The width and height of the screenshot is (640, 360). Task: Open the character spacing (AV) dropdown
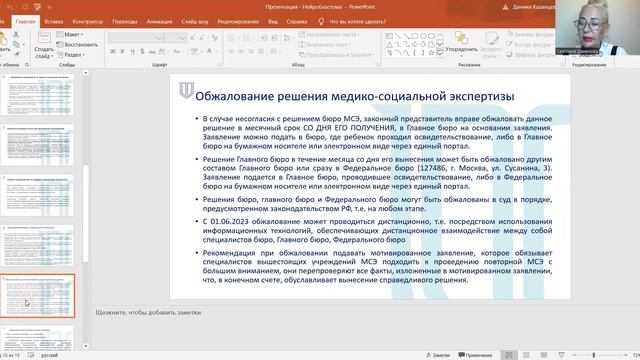[163, 51]
